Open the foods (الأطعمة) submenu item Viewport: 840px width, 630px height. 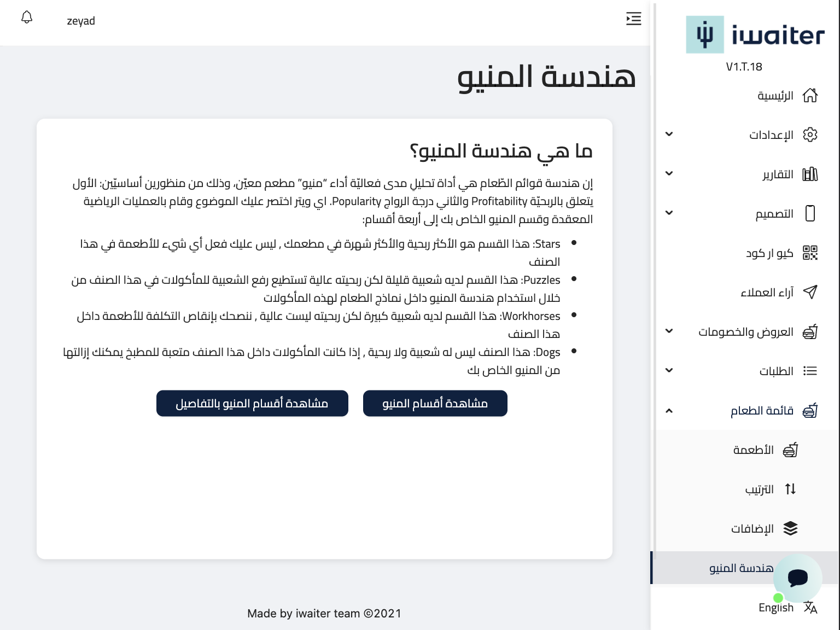[x=753, y=450]
